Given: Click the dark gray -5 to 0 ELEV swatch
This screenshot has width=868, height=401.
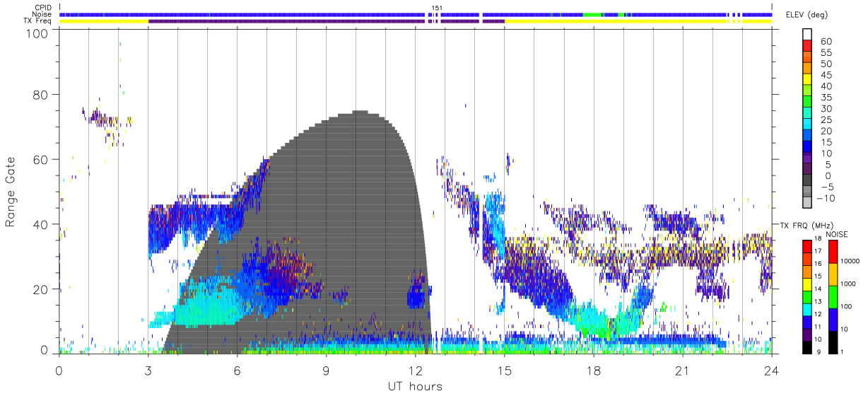Looking at the screenshot, I should [808, 180].
